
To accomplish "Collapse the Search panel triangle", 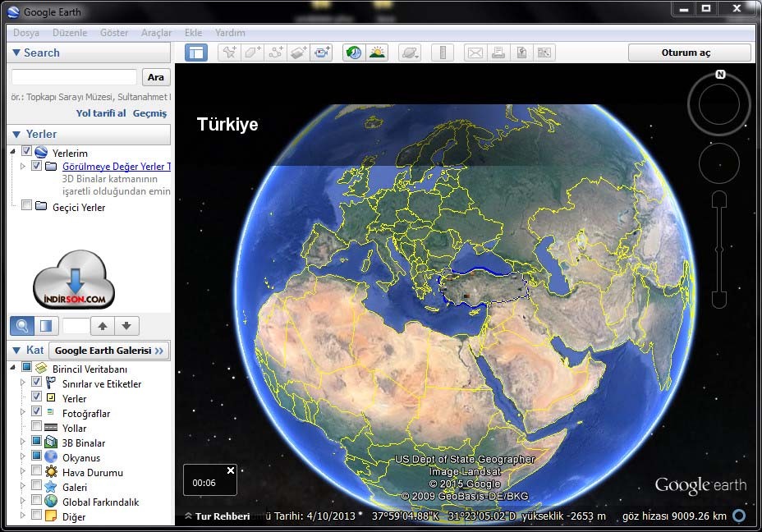I will coord(16,53).
